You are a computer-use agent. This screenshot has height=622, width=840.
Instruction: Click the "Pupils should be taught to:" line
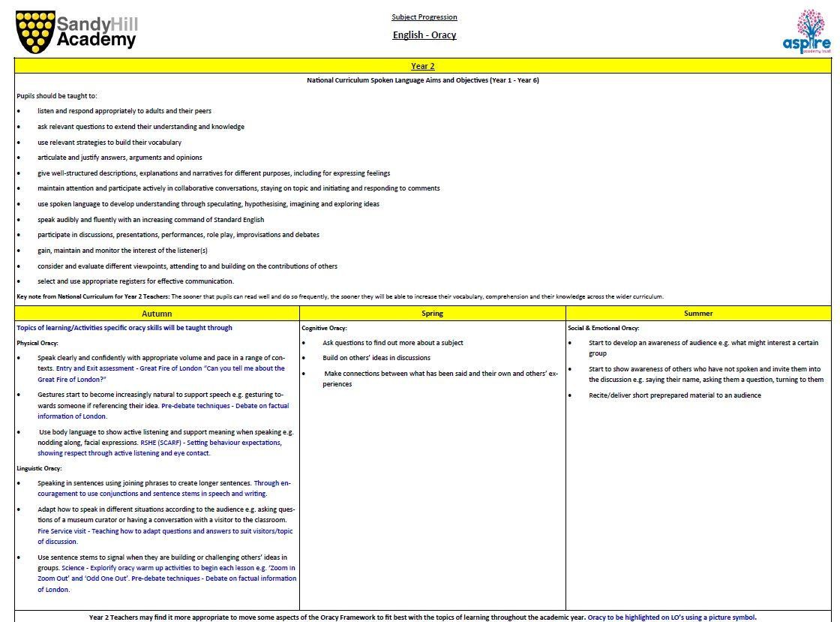[57, 96]
